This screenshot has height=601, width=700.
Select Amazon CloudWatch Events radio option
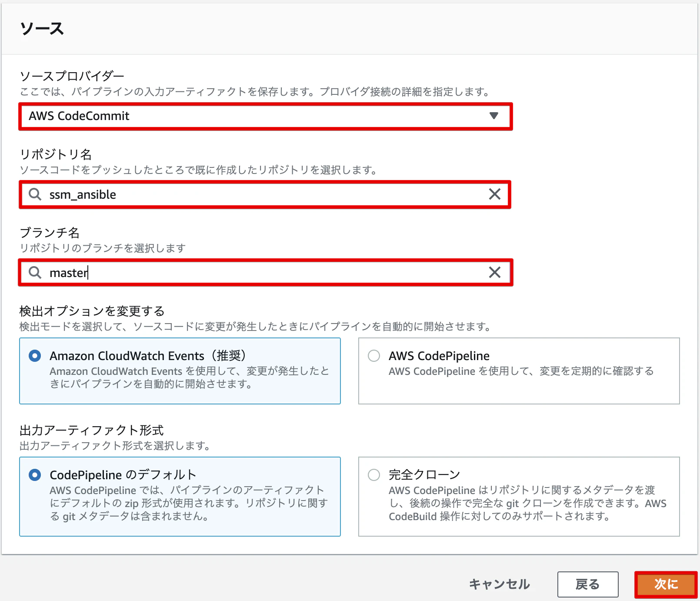[35, 356]
